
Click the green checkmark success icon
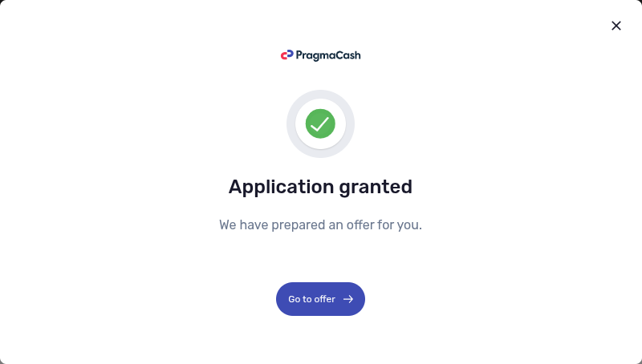320,123
